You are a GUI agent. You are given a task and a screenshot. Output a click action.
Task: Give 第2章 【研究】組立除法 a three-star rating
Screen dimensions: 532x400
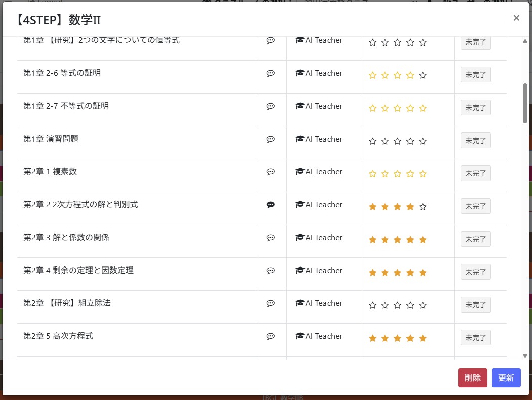point(397,305)
